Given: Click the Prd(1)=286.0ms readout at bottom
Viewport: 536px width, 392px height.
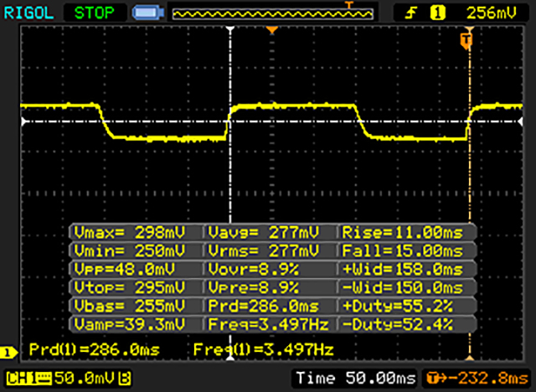Looking at the screenshot, I should [94, 348].
